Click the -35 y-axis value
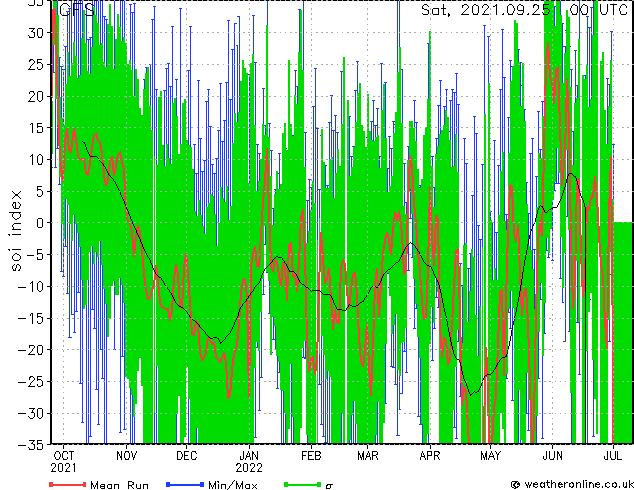The width and height of the screenshot is (634, 490). pyautogui.click(x=31, y=445)
